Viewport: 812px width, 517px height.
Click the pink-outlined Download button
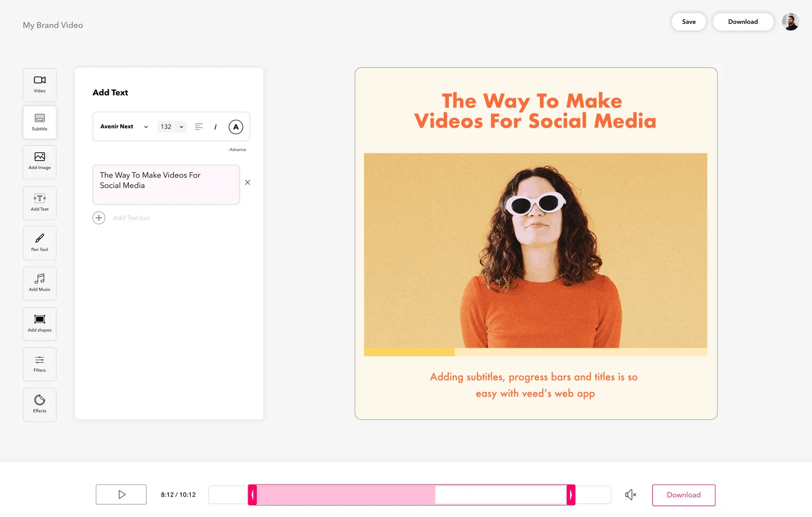coord(683,495)
